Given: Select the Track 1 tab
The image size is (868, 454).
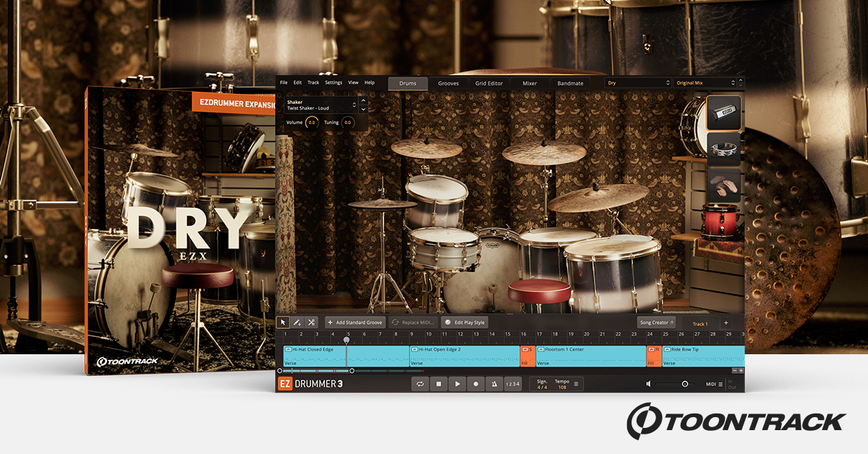Looking at the screenshot, I should click(x=699, y=323).
